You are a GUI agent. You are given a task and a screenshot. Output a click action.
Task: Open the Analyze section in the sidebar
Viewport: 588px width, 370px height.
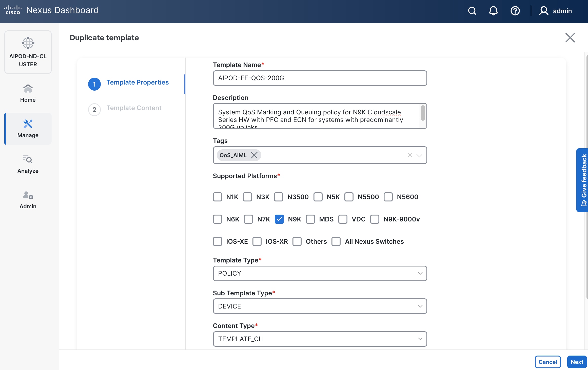(x=28, y=164)
